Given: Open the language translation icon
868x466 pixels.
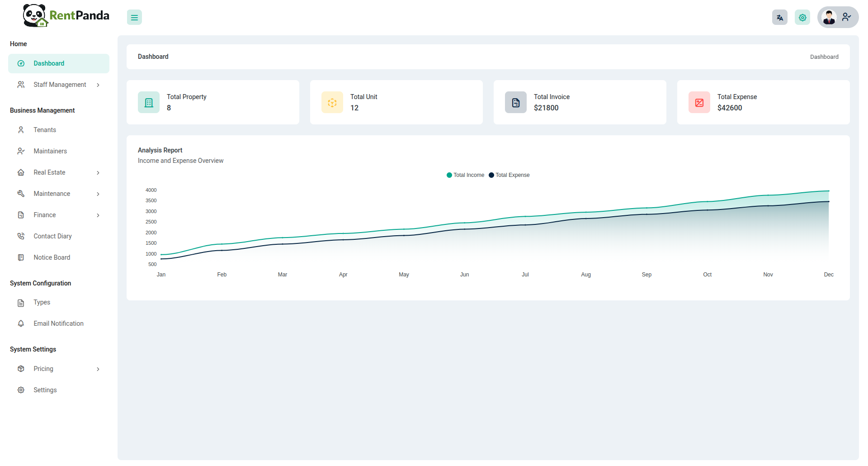Looking at the screenshot, I should click(779, 18).
